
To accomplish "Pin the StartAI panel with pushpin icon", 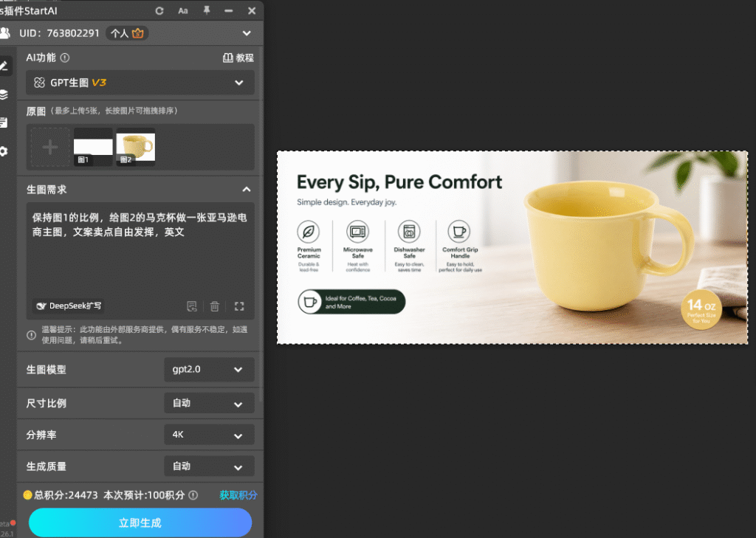I will coord(207,10).
